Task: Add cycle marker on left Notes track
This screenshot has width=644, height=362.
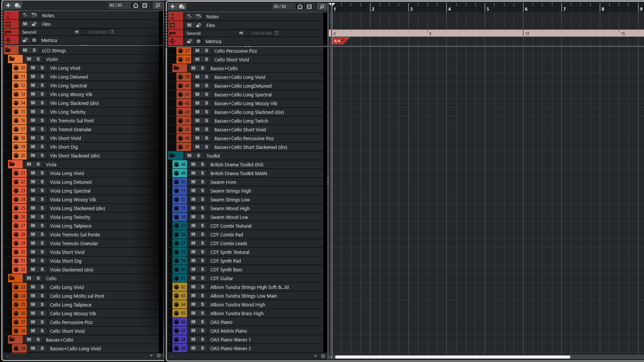Action: (x=34, y=15)
